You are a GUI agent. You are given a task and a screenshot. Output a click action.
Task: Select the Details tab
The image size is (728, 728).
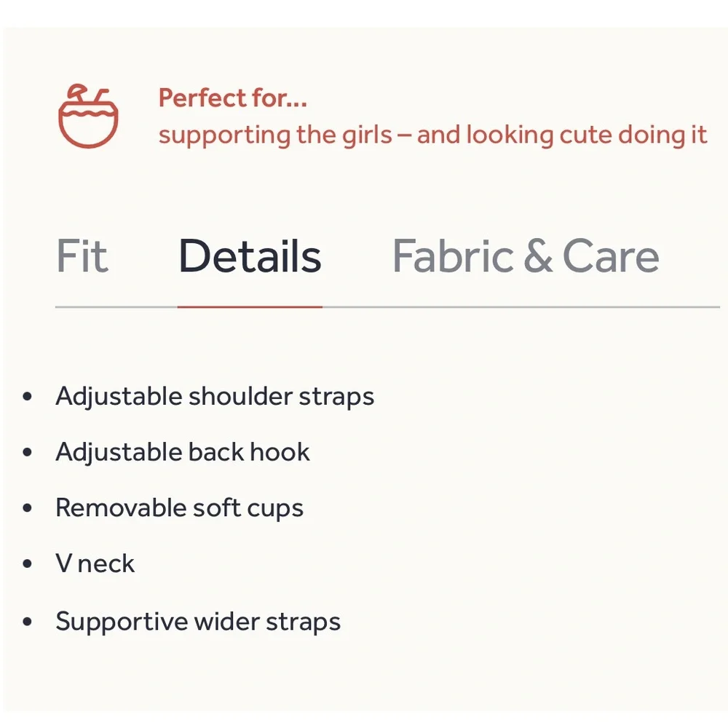(250, 256)
